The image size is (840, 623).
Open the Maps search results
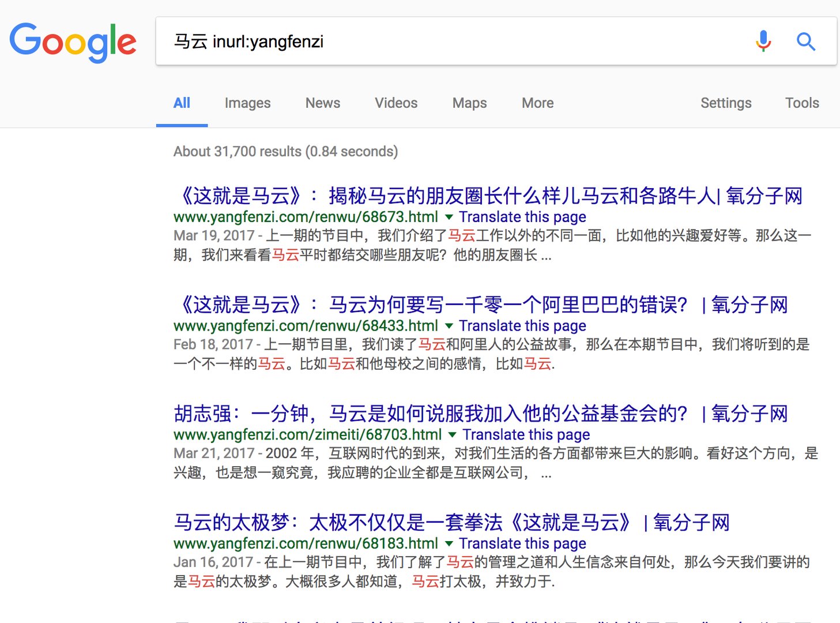[x=469, y=103]
